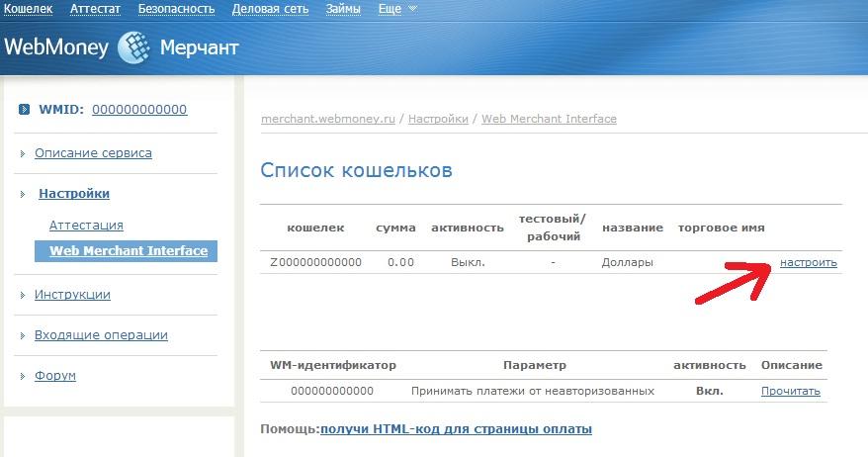Click the кошелек column header
The image size is (868, 457).
[315, 228]
